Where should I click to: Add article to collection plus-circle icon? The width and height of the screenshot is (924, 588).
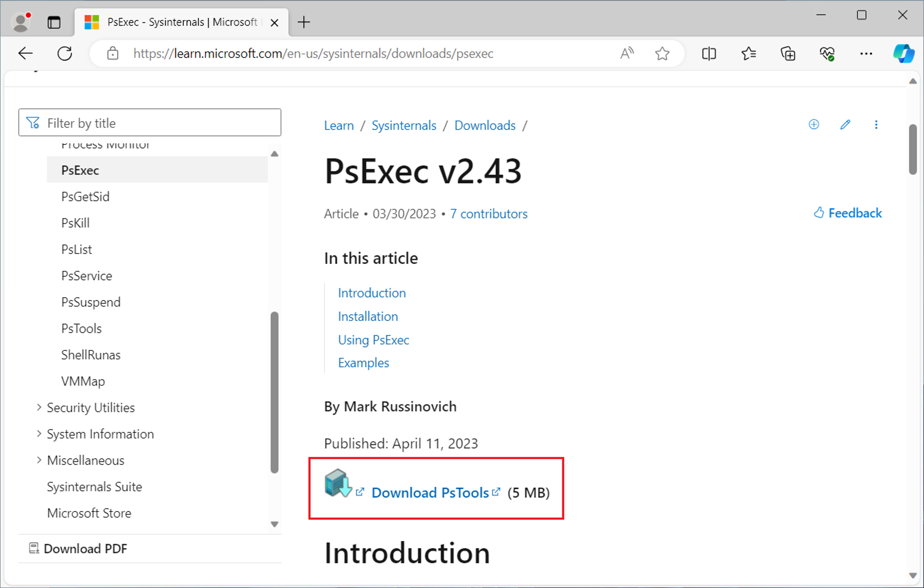[x=814, y=124]
